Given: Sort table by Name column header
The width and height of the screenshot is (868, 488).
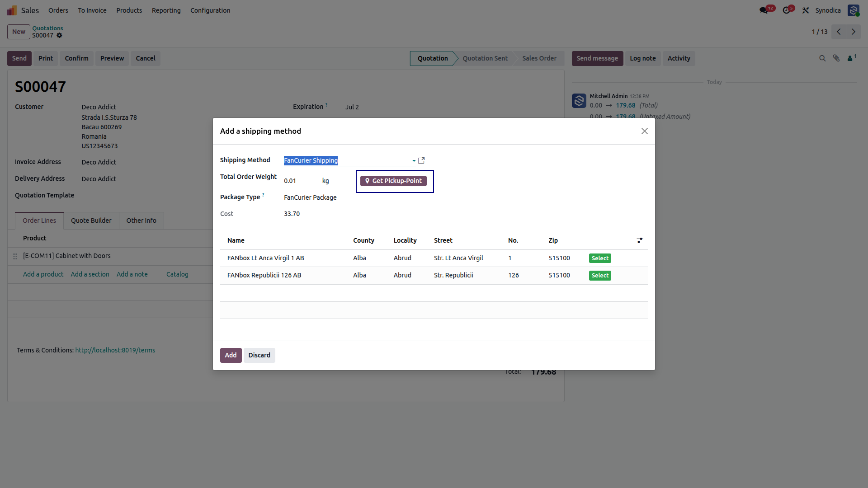Looking at the screenshot, I should [x=236, y=240].
